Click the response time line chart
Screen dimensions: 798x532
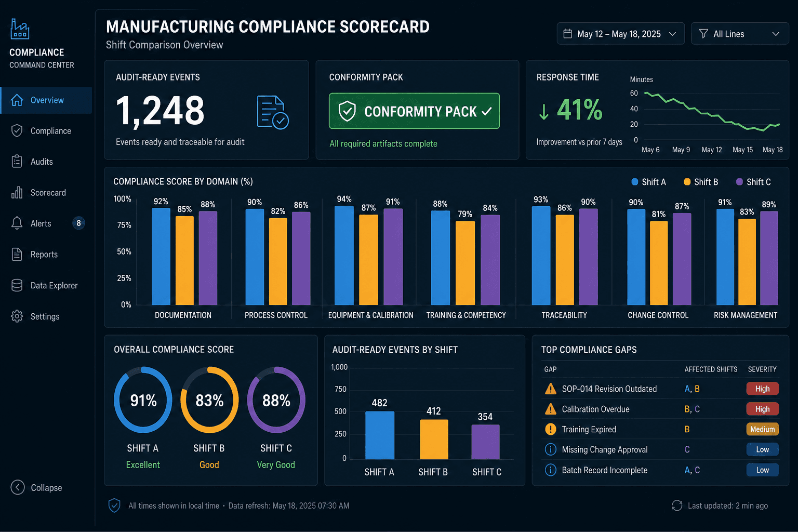coord(712,112)
